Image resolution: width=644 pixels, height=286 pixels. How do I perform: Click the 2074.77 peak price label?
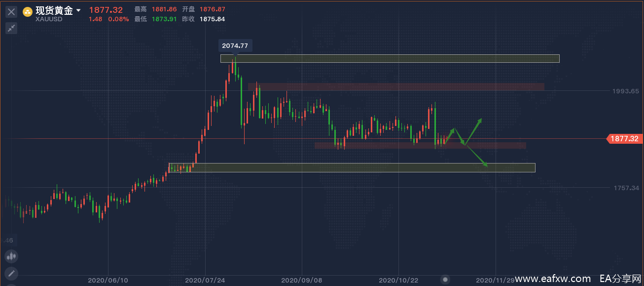(x=235, y=45)
